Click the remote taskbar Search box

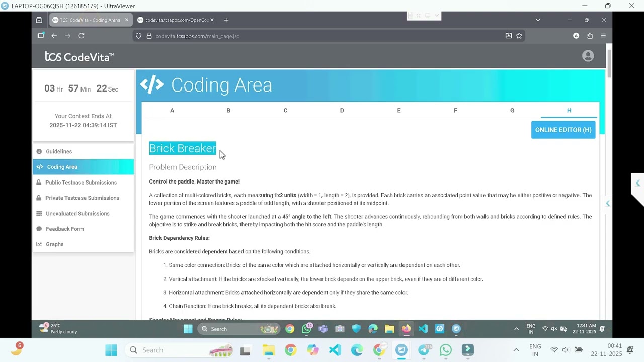(x=238, y=329)
